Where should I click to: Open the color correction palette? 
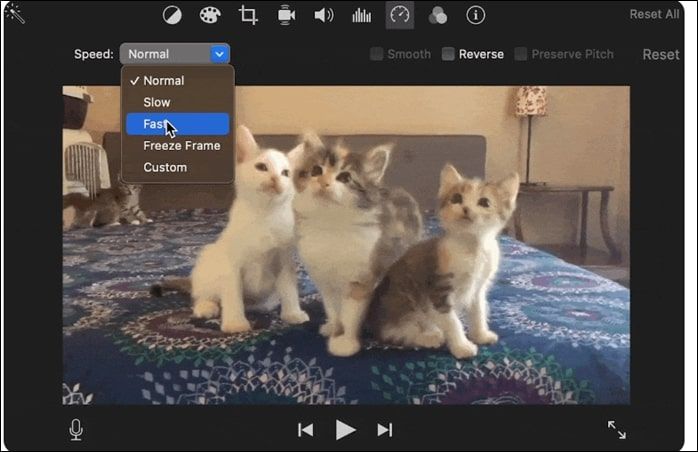click(x=209, y=15)
